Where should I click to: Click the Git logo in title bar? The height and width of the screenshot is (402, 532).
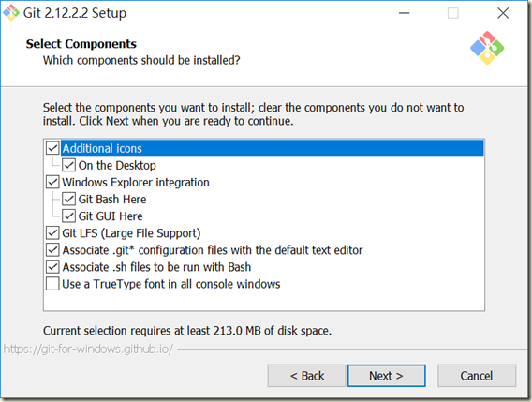click(x=11, y=13)
